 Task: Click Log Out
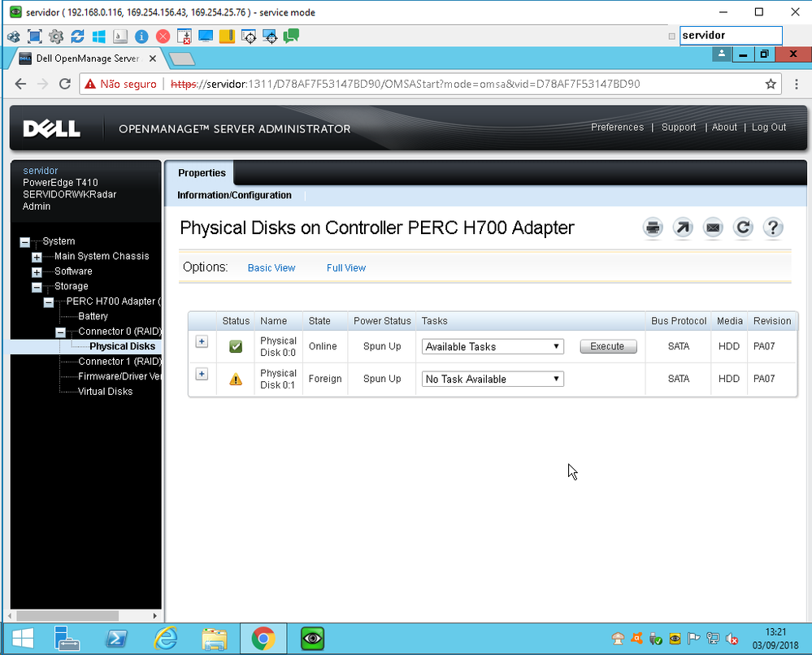pyautogui.click(x=768, y=128)
